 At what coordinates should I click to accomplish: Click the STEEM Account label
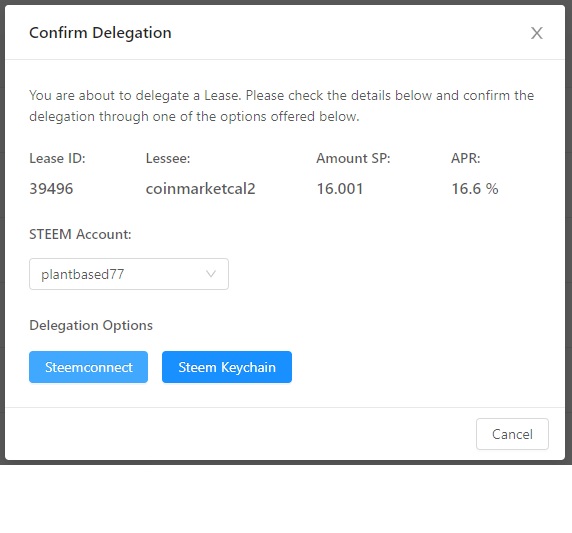coord(80,234)
